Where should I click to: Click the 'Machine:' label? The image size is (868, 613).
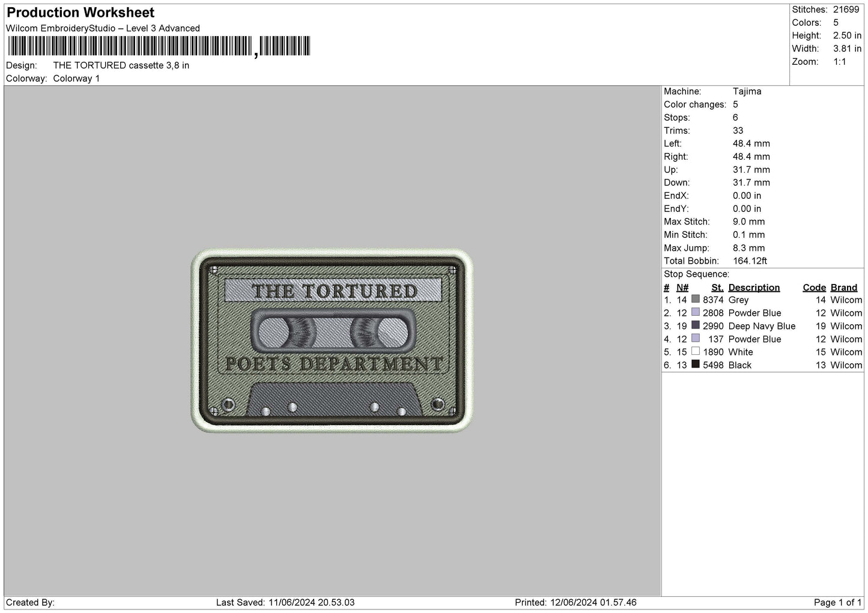click(682, 91)
